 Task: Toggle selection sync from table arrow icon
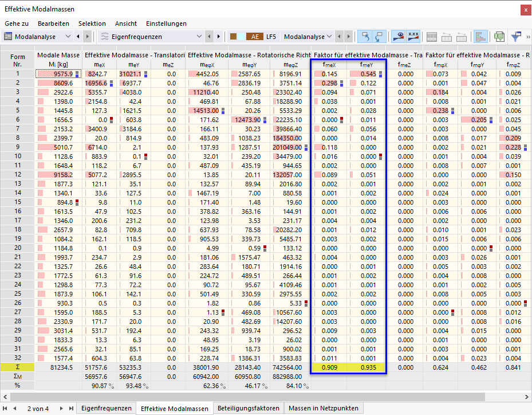379,36
